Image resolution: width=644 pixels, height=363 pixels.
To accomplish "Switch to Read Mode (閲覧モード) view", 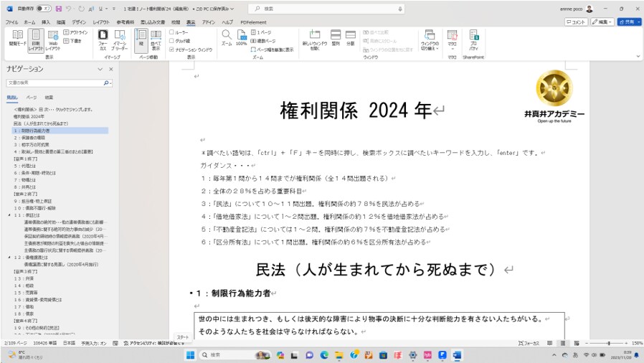I will (x=18, y=39).
